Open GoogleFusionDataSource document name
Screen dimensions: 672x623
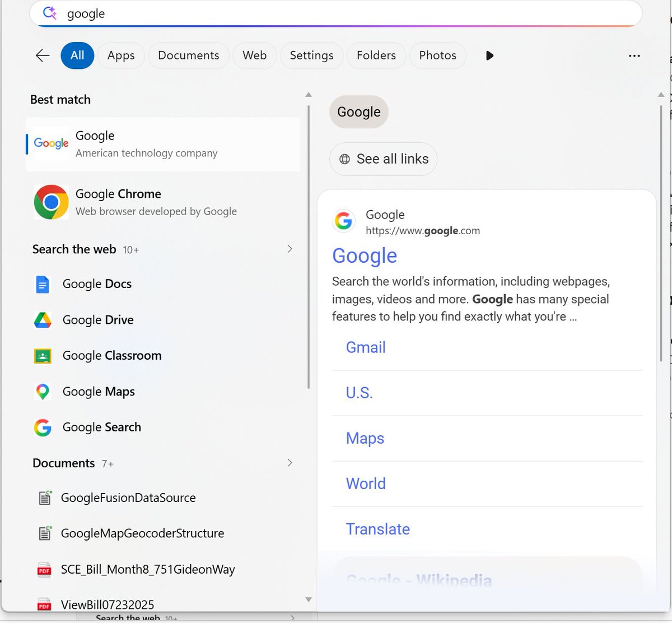coord(128,498)
